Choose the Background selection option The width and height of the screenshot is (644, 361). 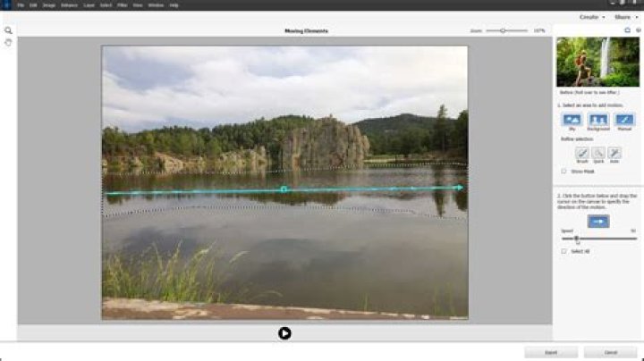coord(597,120)
